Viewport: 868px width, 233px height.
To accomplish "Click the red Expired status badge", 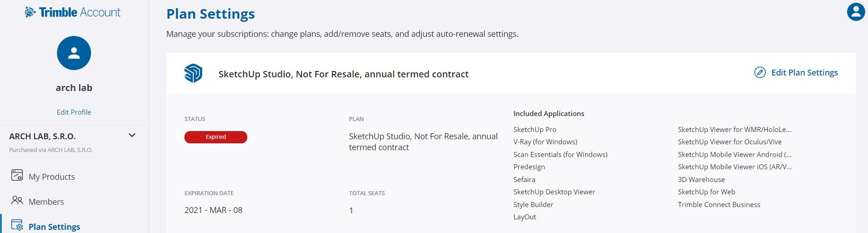I will coord(216,137).
